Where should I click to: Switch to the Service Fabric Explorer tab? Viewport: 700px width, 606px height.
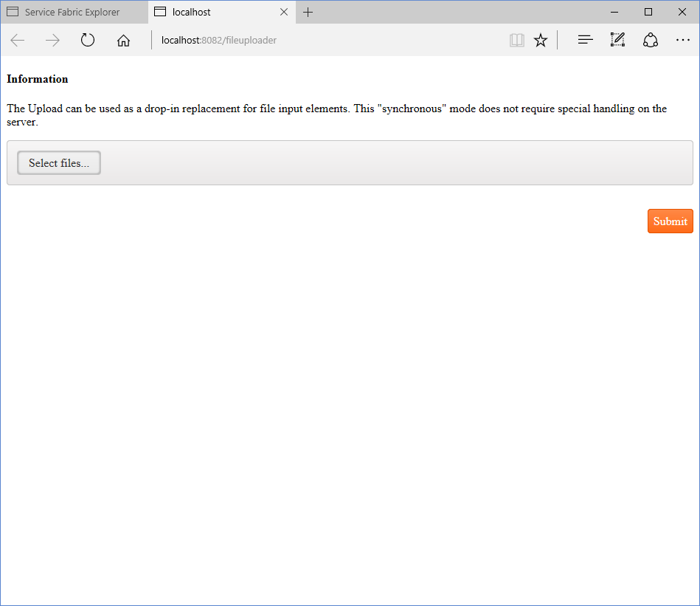click(x=72, y=13)
